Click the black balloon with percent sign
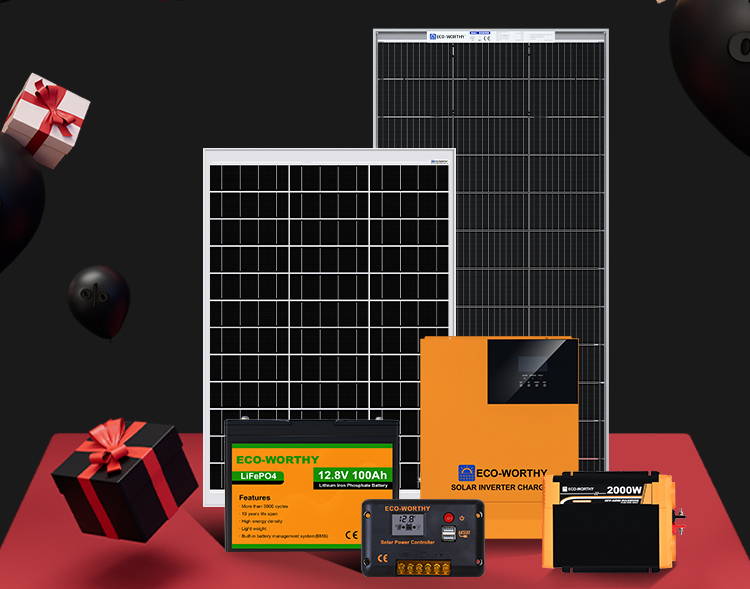This screenshot has width=750, height=589. pos(99,301)
